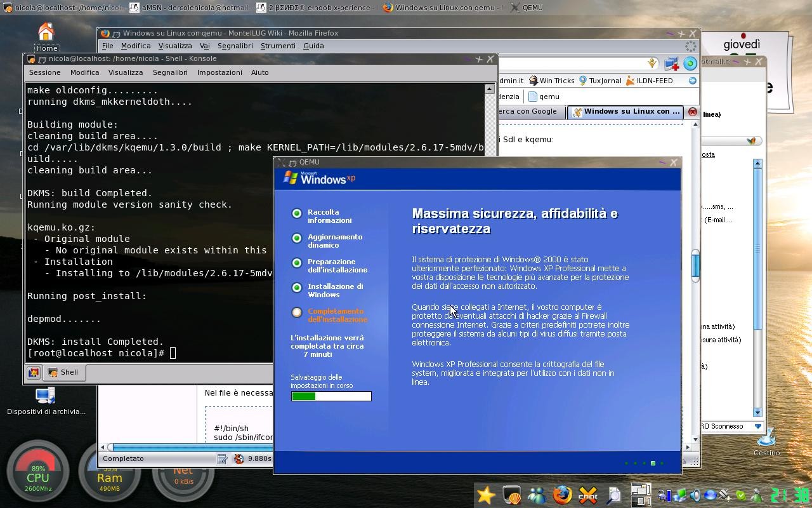Click the Windows XP setup progress bar
This screenshot has height=508, width=812.
(x=331, y=396)
